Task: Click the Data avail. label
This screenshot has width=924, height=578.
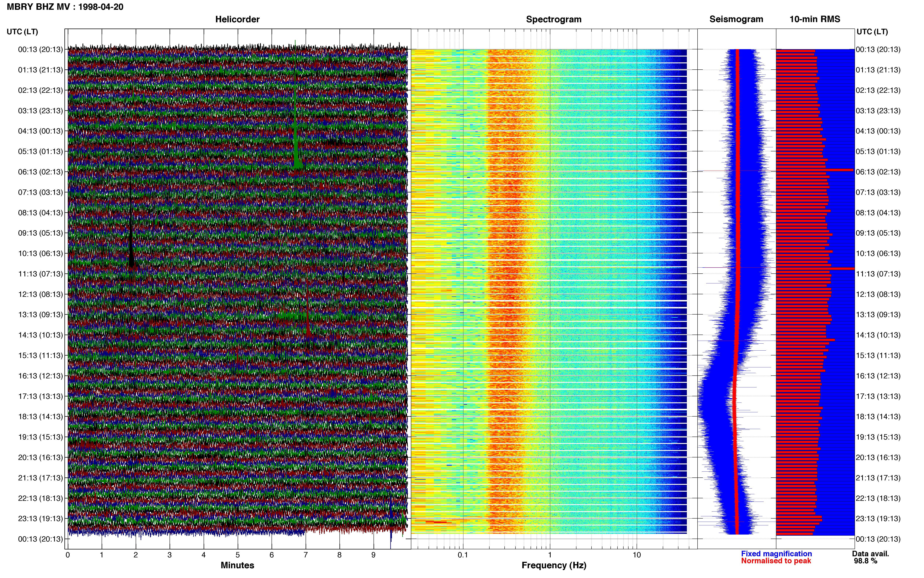Action: click(x=870, y=554)
